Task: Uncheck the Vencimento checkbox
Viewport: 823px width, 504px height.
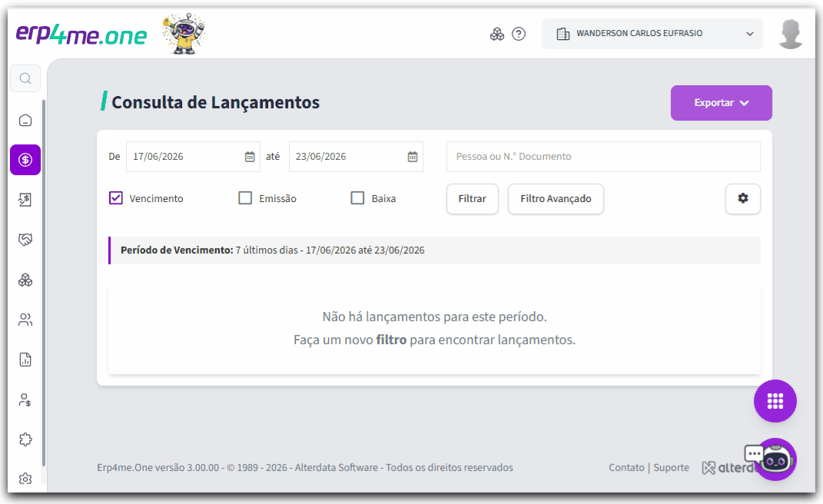Action: coord(115,198)
